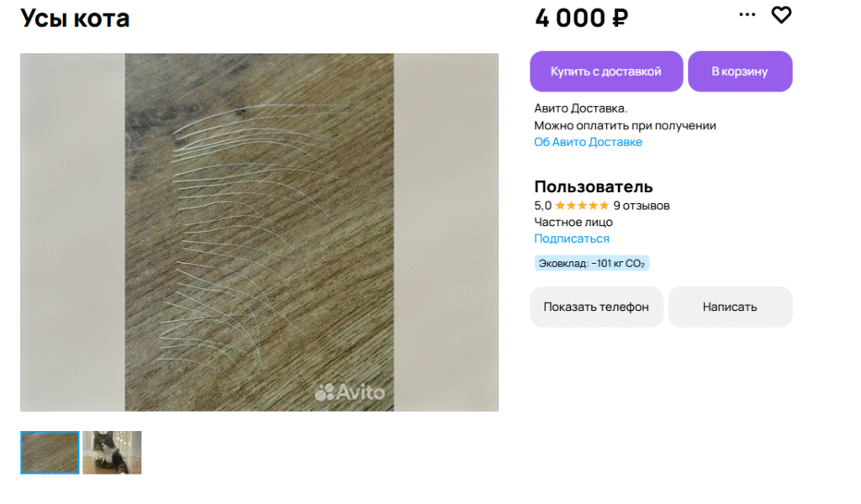
Task: Add item to cart with В корзину
Action: [x=740, y=71]
